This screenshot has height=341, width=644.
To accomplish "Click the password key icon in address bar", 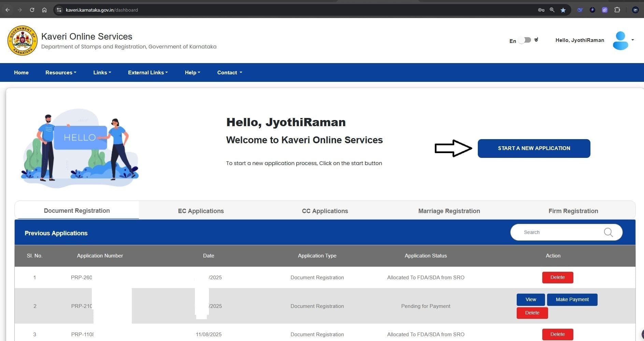I will [x=541, y=10].
